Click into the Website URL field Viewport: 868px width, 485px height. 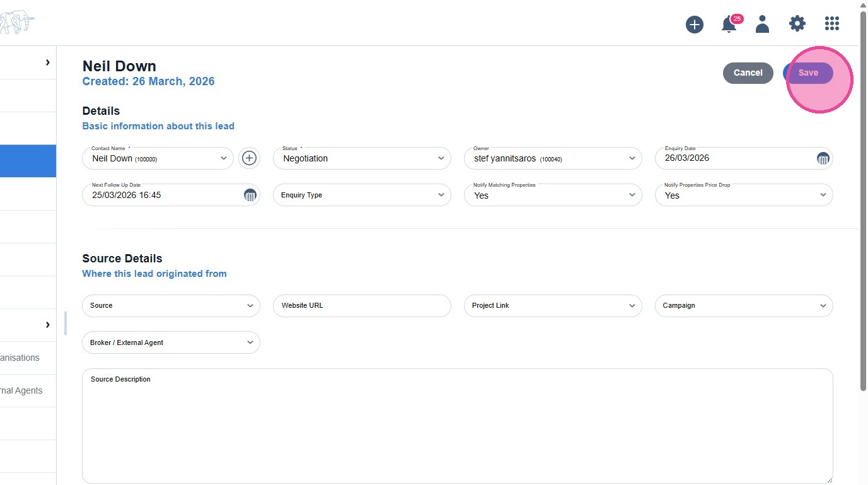click(362, 305)
